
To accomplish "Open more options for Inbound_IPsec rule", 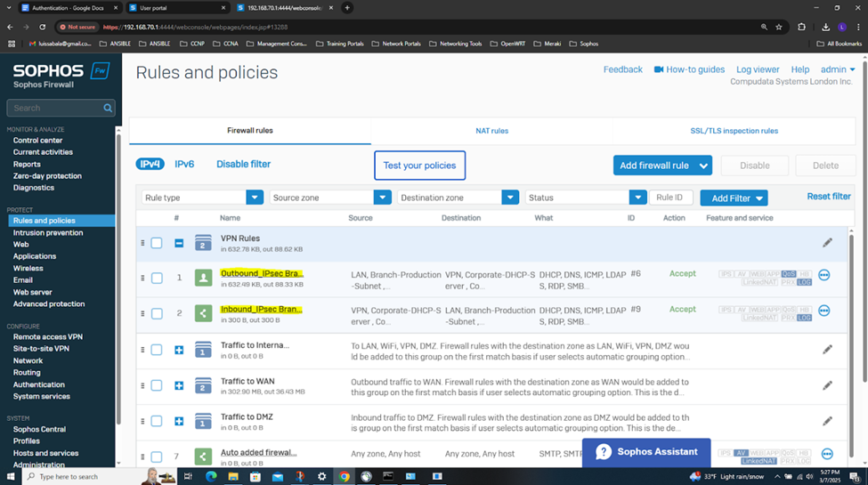I will 824,311.
